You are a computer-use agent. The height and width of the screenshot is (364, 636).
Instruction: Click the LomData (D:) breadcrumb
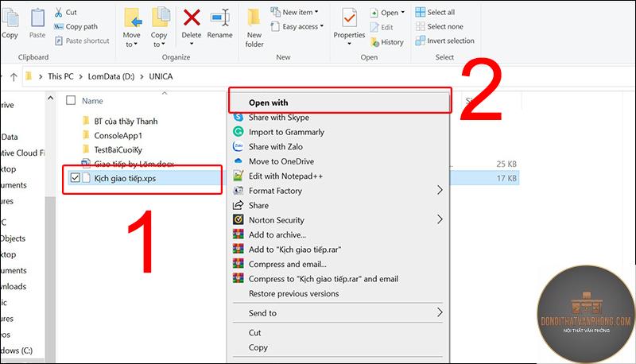(x=111, y=76)
